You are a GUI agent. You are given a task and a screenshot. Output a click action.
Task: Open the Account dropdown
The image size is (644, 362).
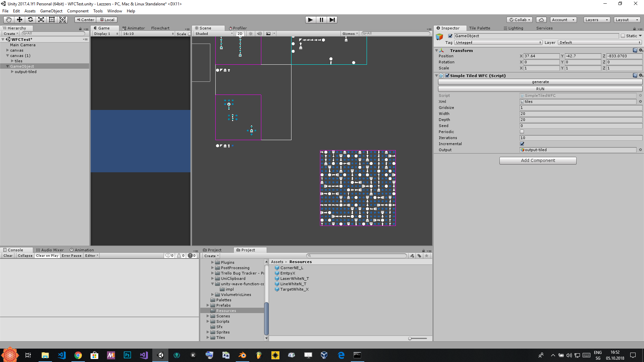(563, 20)
